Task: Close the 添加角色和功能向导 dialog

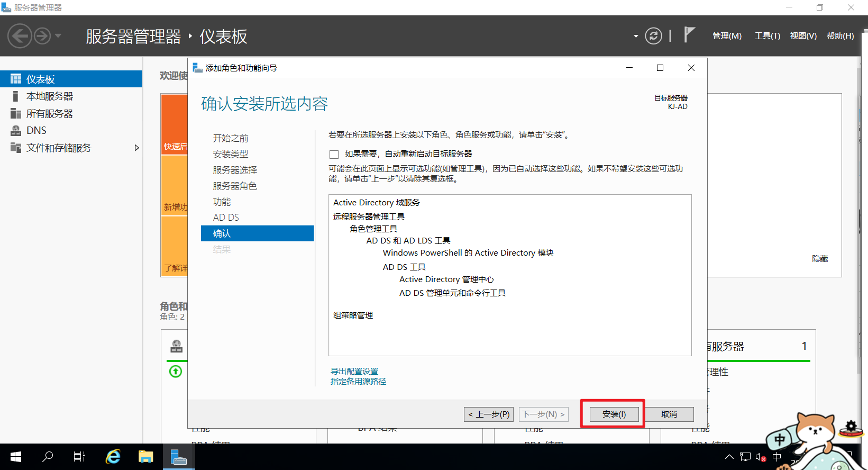Action: [691, 68]
